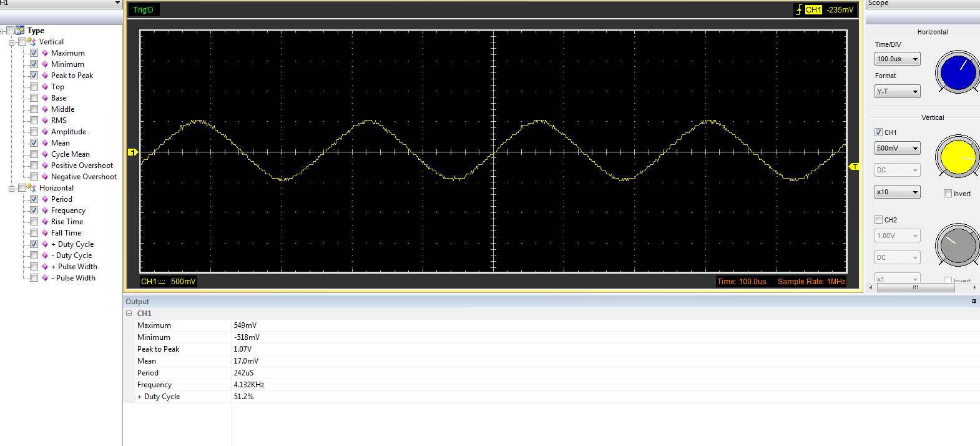Uncheck the Peak to Peak measurement

(34, 76)
